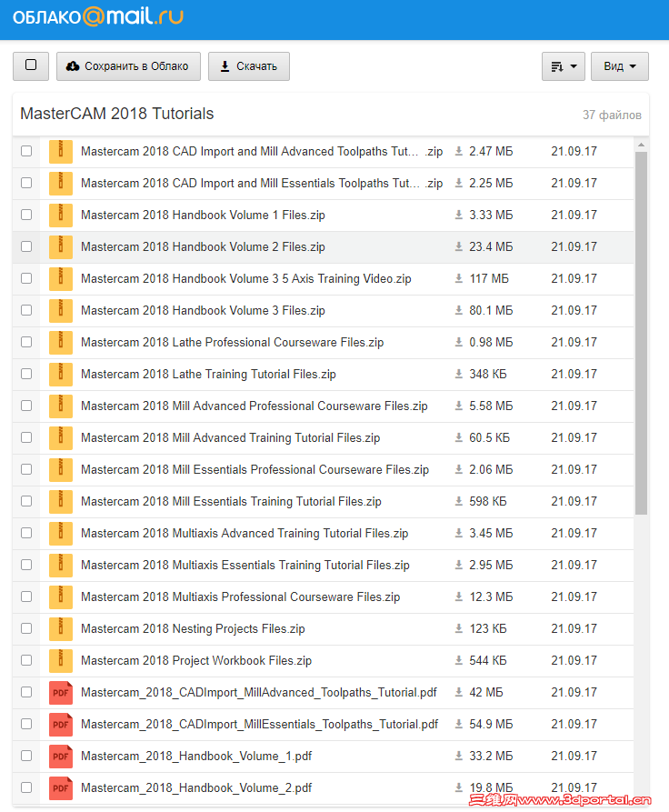Open Mastercam 2018 Nesting Projects Files.zip
Viewport: 669px width, 812px height.
[x=193, y=628]
